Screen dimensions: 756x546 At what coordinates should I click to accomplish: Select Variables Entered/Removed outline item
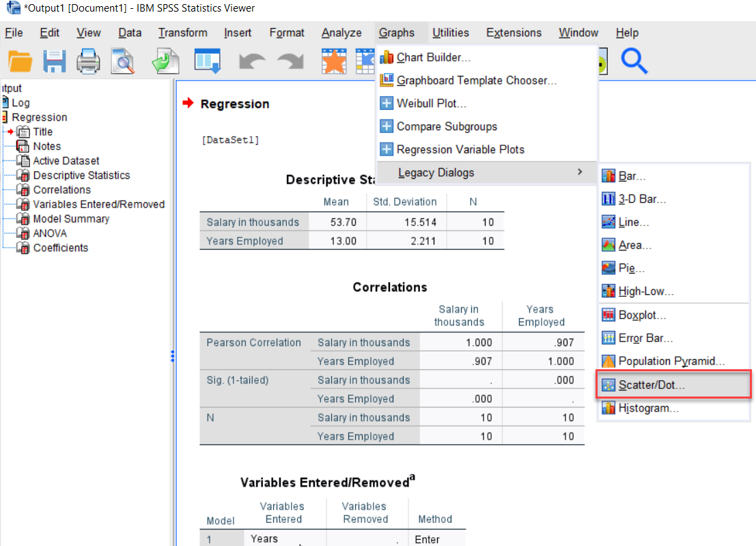click(99, 204)
